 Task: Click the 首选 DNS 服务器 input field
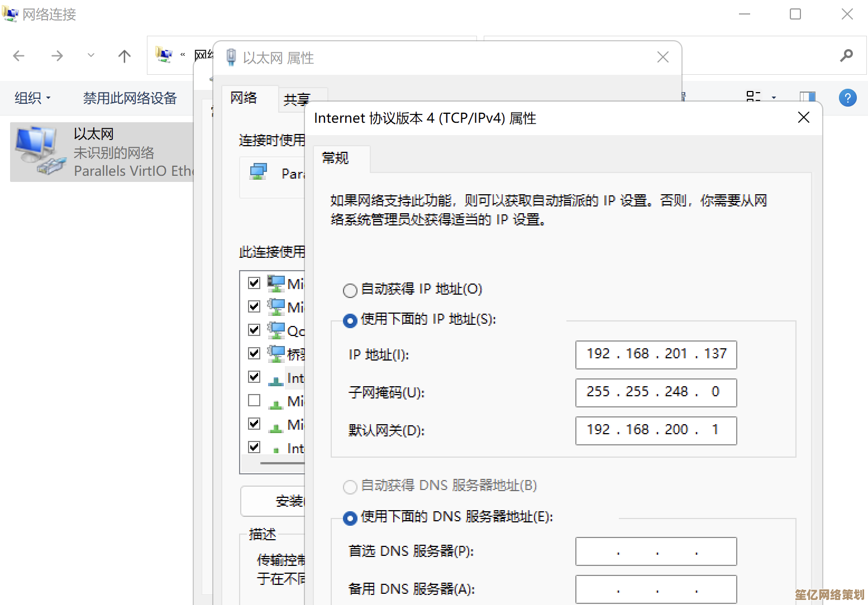tap(656, 551)
